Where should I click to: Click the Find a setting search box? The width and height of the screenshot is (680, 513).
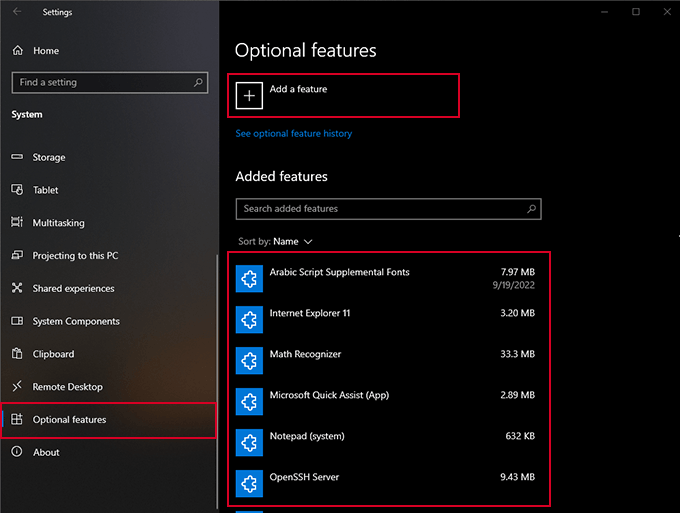[110, 82]
